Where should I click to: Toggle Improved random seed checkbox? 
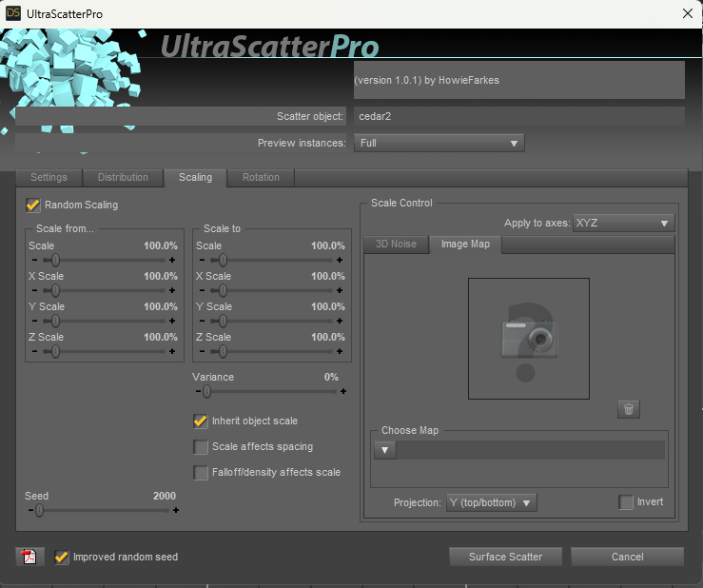point(62,557)
